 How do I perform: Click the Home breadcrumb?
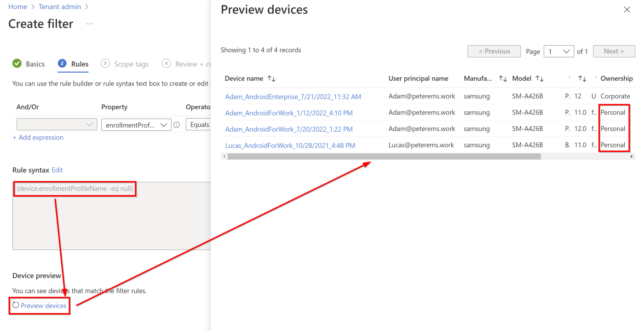pyautogui.click(x=17, y=7)
